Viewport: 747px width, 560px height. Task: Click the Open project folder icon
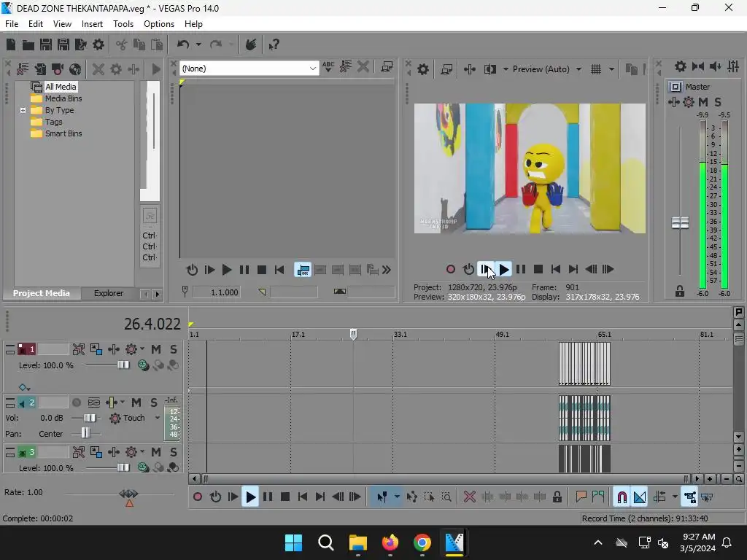(x=28, y=44)
